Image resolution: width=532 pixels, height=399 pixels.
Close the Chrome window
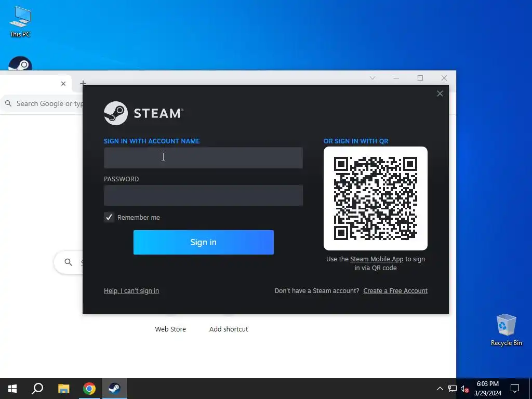click(x=444, y=78)
